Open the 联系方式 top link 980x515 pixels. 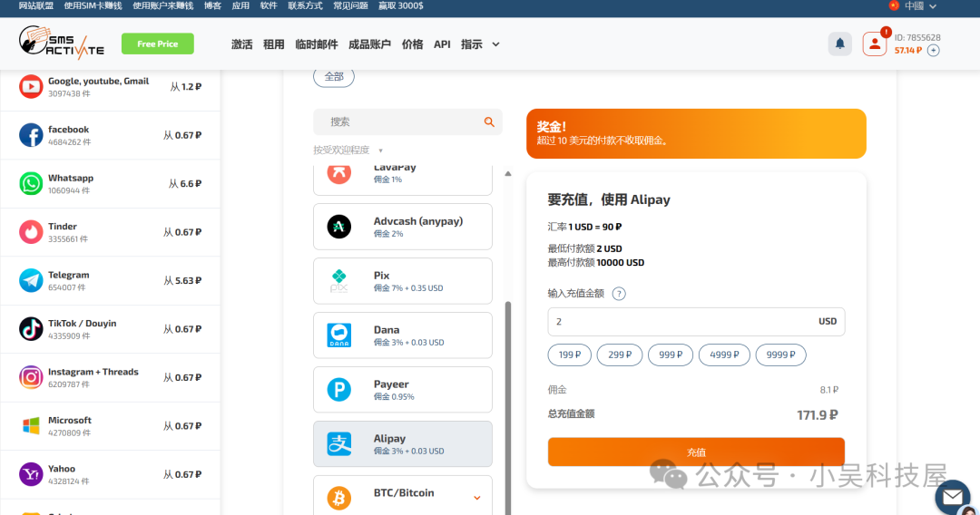tap(305, 5)
